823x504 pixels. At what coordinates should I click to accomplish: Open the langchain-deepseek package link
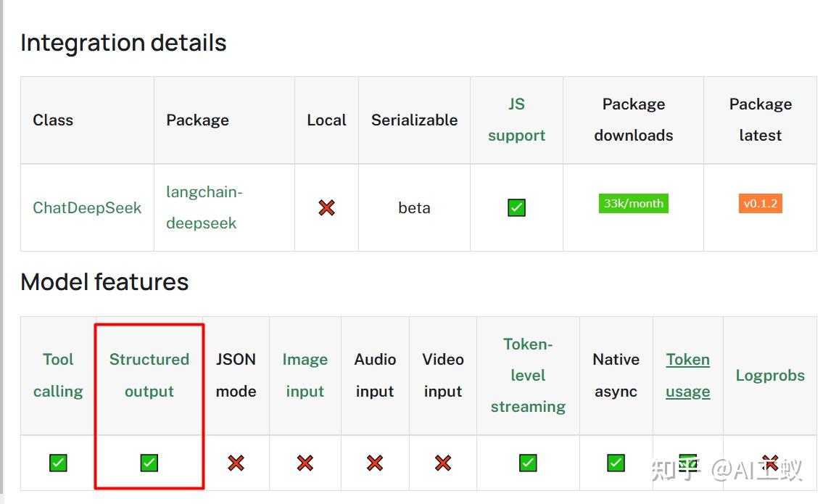204,207
